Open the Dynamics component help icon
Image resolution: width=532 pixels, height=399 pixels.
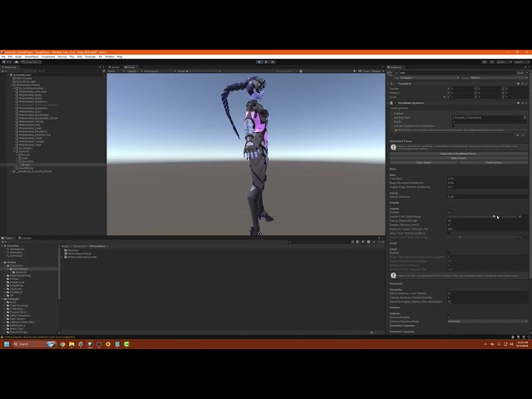518,103
